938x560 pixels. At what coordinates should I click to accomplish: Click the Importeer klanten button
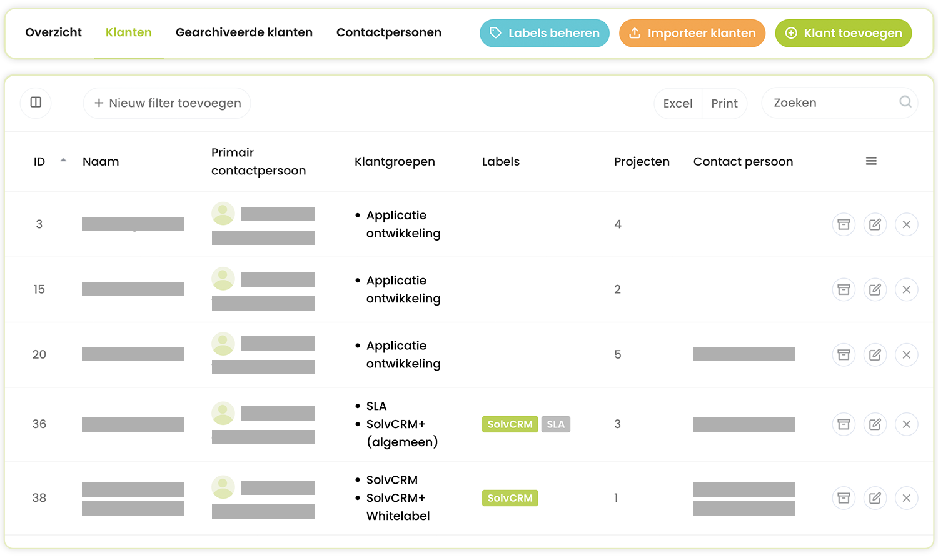(x=692, y=33)
